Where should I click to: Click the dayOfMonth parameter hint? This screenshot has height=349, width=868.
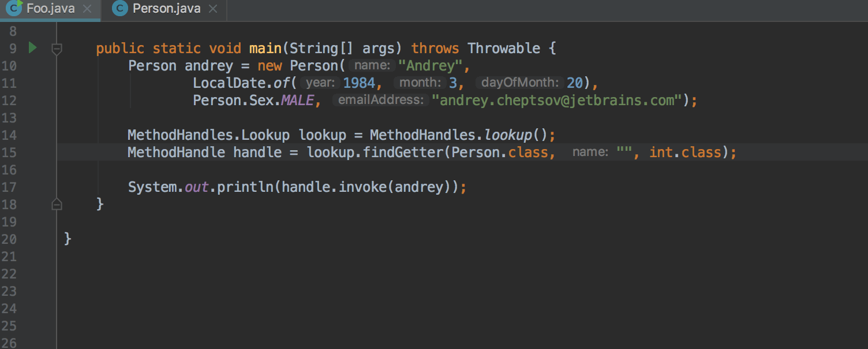(x=520, y=83)
